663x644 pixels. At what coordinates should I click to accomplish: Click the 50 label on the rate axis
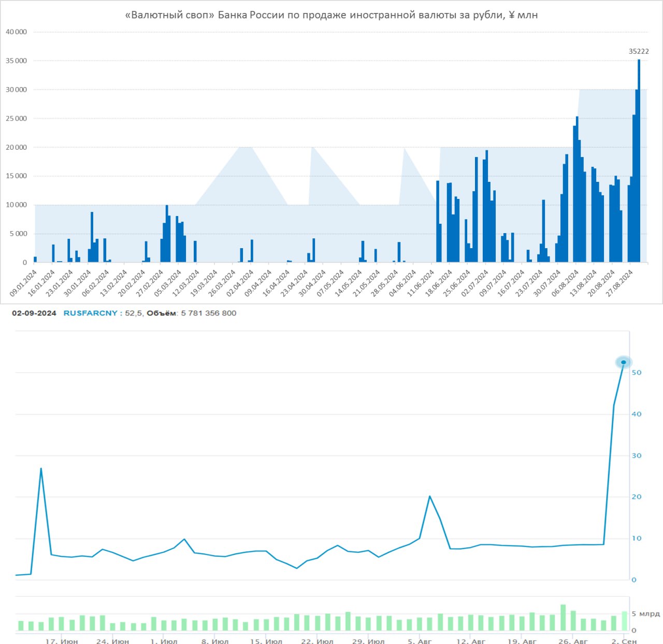(636, 373)
